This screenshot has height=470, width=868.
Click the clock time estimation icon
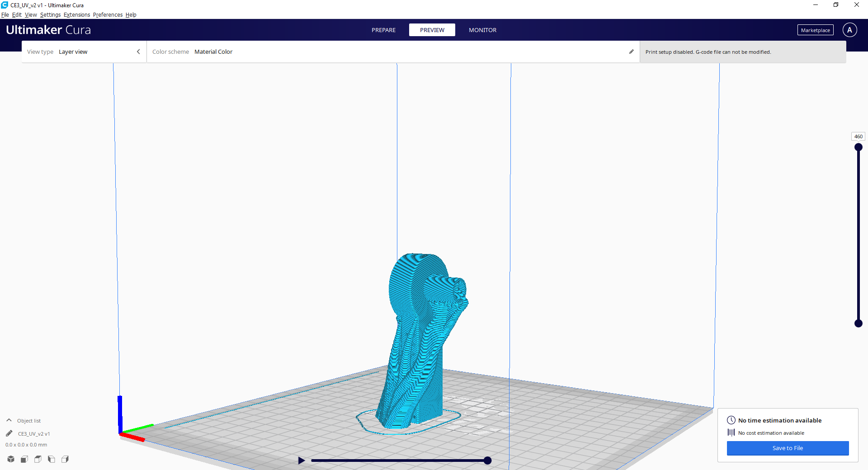731,420
